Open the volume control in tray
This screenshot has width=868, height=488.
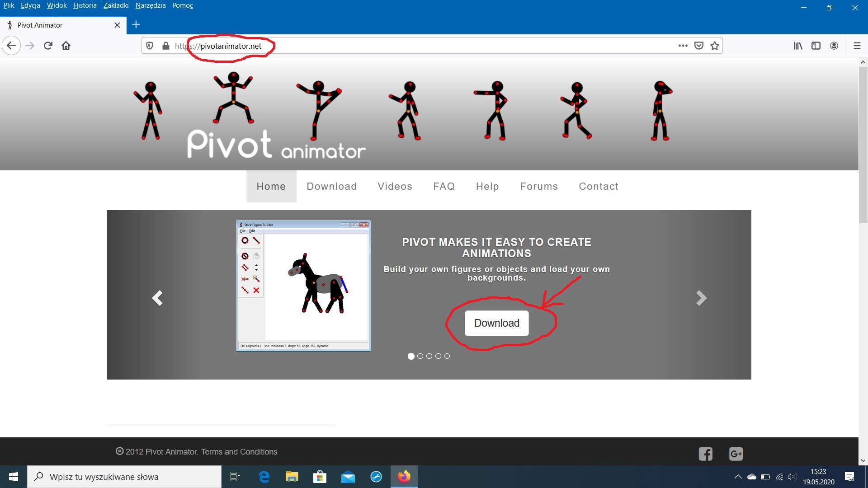[x=792, y=477]
